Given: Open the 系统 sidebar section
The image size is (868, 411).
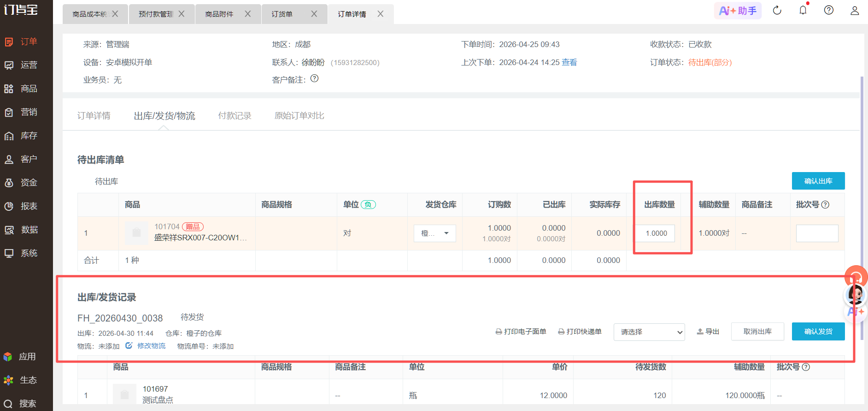Looking at the screenshot, I should click(21, 253).
